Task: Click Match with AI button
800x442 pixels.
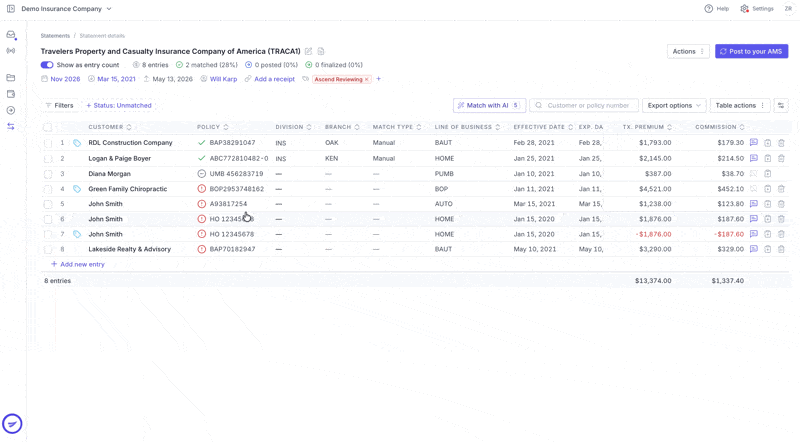Action: click(x=489, y=106)
